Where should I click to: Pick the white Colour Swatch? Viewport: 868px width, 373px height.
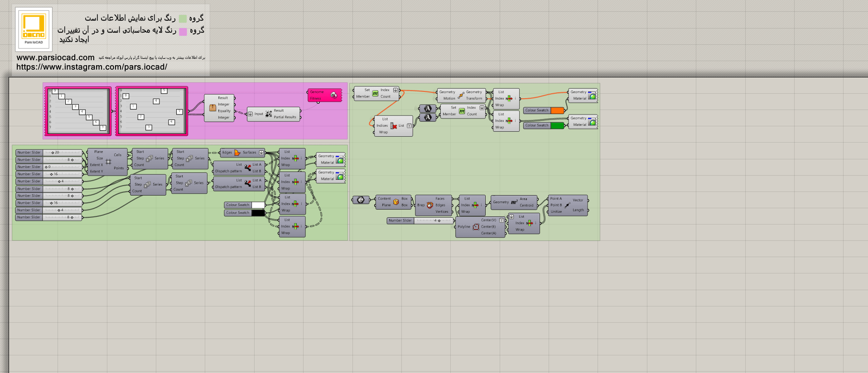[x=245, y=205]
